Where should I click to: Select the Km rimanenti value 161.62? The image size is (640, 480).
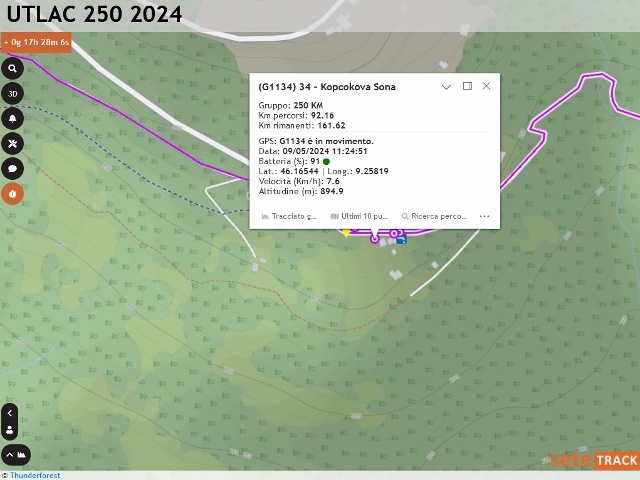click(x=331, y=126)
